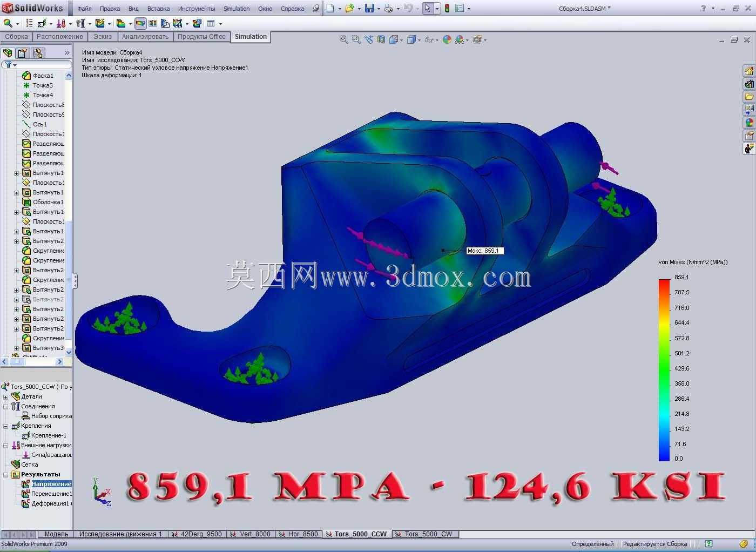Switch to the Эскиз tab
This screenshot has height=552, width=756.
coord(102,37)
